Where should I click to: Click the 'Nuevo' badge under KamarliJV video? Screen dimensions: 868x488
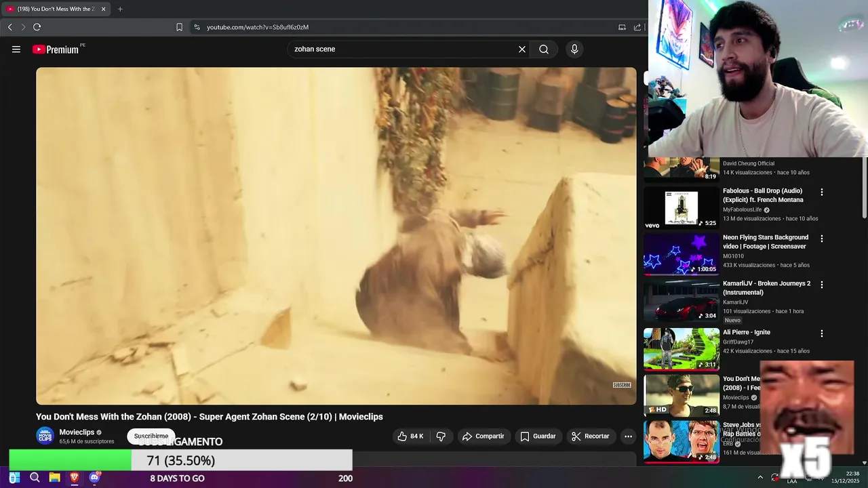click(732, 320)
